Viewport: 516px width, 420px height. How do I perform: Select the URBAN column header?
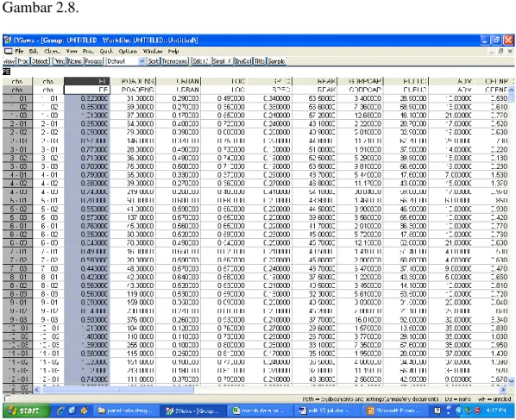[179, 81]
